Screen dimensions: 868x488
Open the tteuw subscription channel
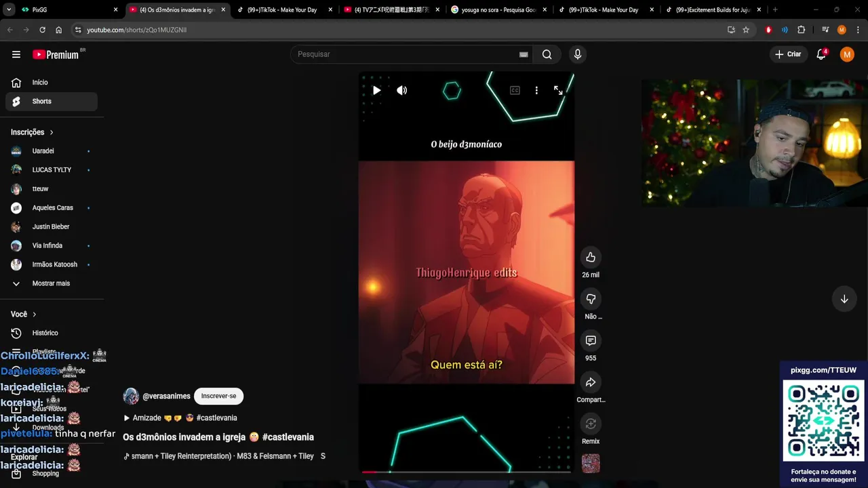[52, 188]
